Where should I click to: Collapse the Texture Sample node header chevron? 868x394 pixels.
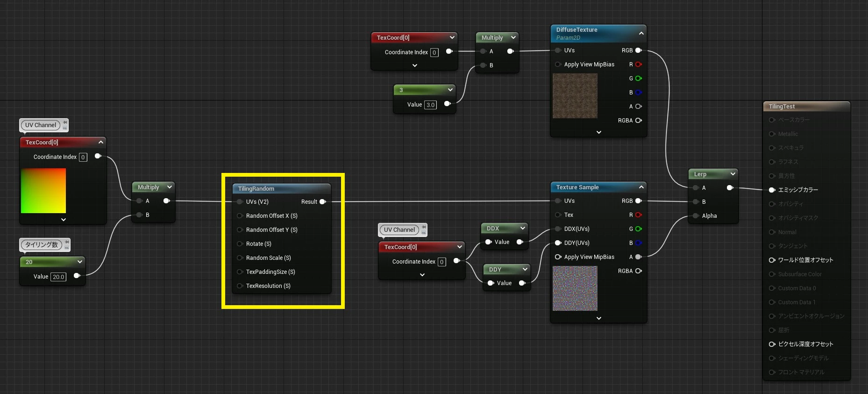click(641, 187)
